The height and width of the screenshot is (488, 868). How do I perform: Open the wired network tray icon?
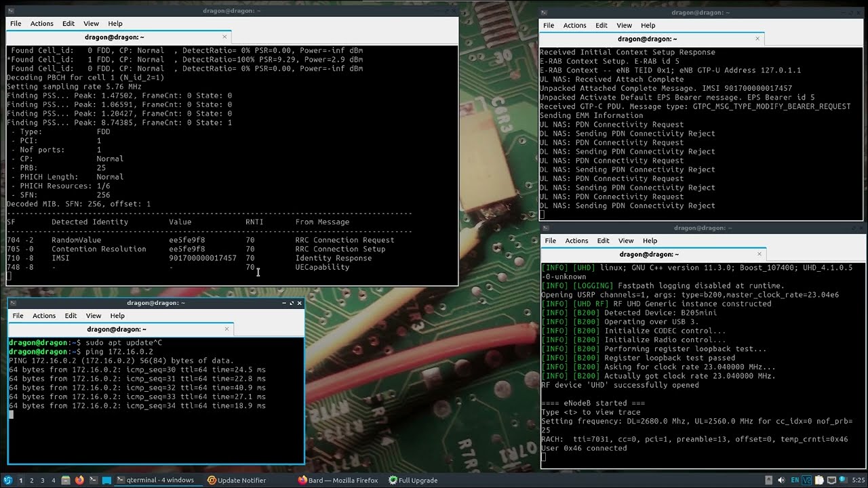click(831, 480)
